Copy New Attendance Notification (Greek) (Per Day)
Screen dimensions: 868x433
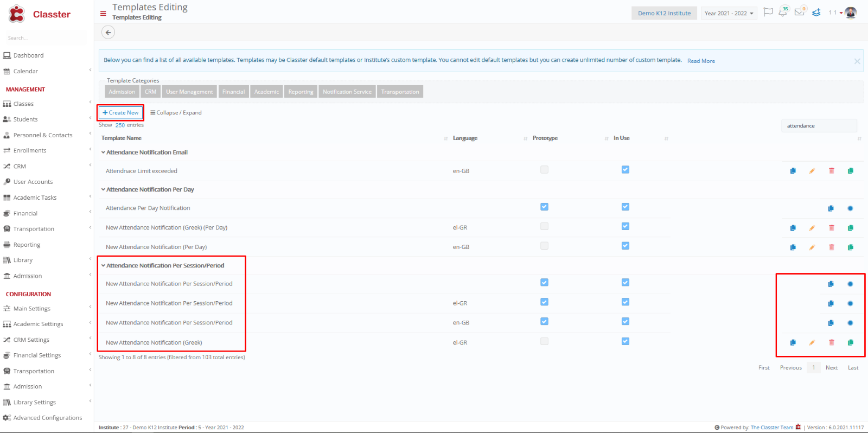[x=793, y=228]
